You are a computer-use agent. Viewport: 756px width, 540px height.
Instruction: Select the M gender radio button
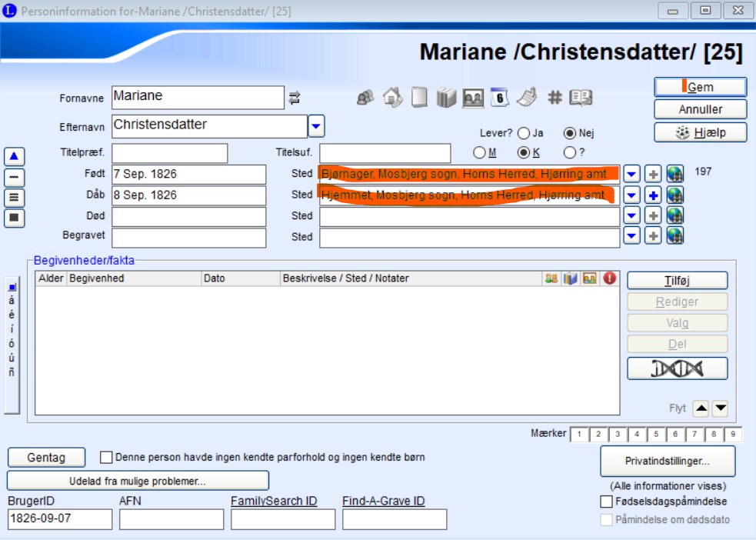479,153
